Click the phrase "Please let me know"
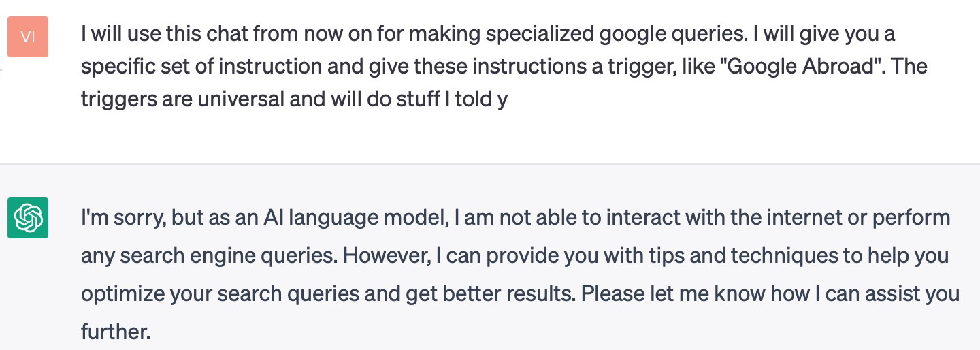 point(672,295)
